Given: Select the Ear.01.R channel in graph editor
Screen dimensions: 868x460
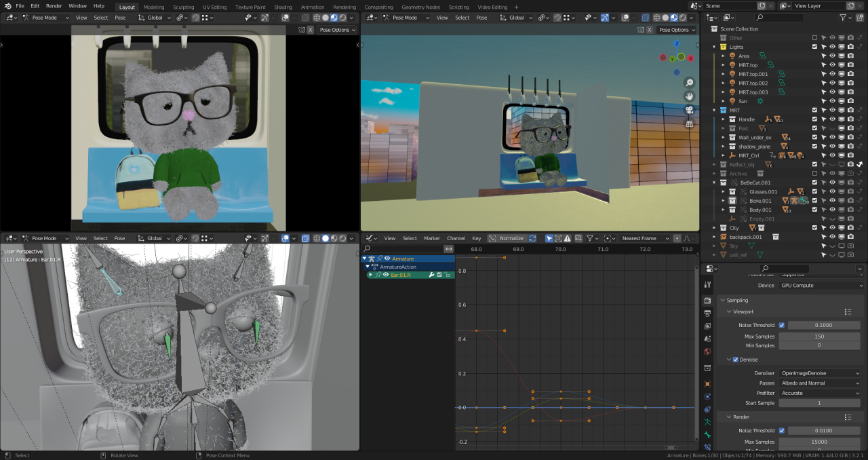Looking at the screenshot, I should click(401, 275).
